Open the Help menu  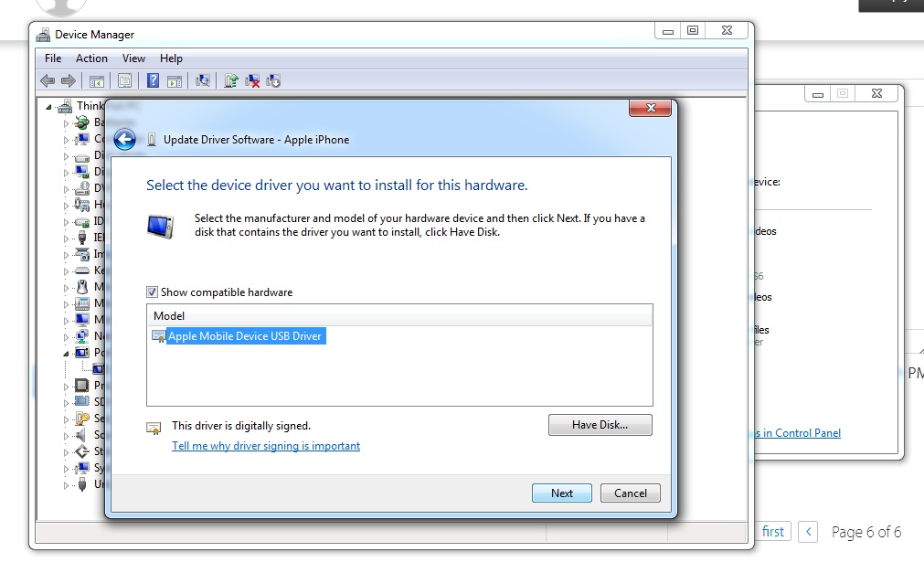[171, 58]
